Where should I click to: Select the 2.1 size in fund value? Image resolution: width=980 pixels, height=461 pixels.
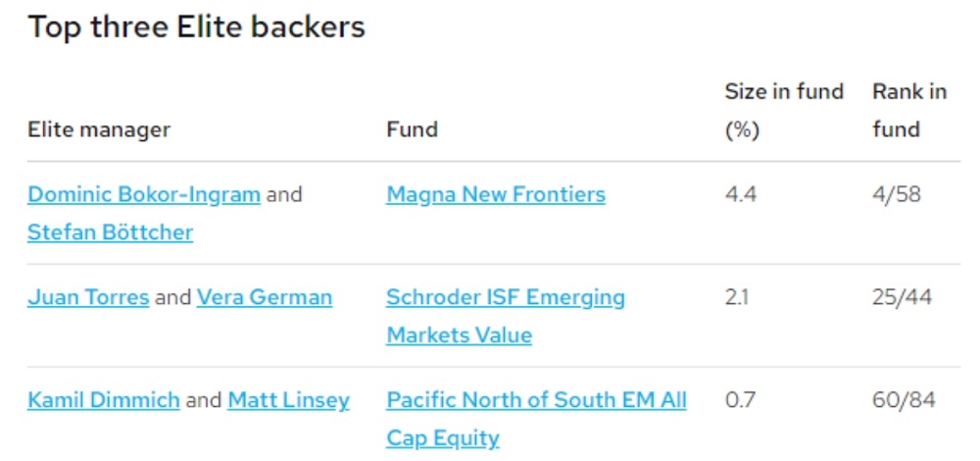(737, 297)
